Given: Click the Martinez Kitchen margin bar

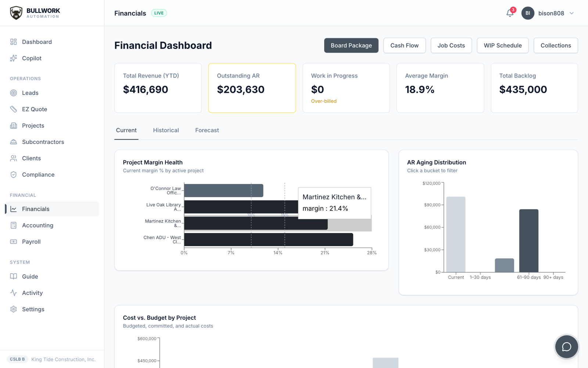Looking at the screenshot, I should 256,223.
